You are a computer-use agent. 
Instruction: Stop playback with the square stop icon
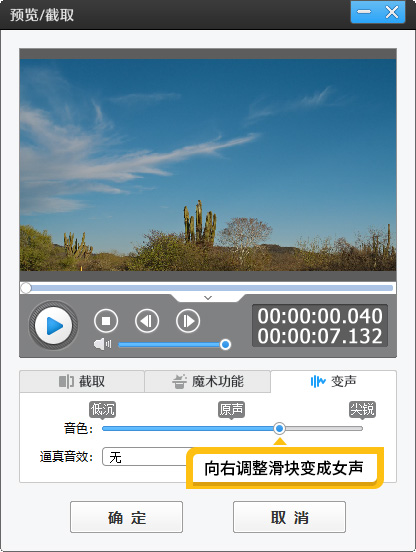coord(106,321)
